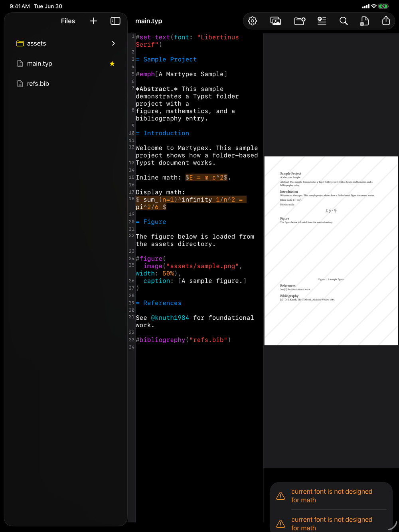Click the add folder icon

[300, 21]
